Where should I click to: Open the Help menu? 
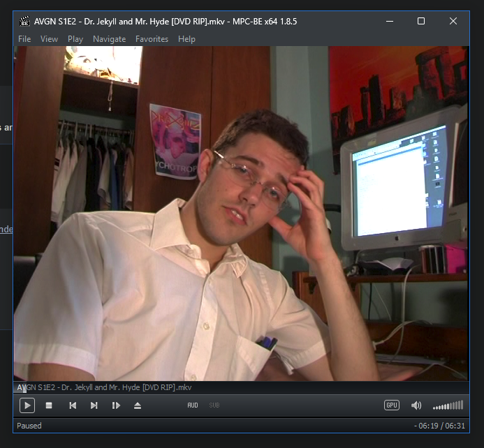click(186, 39)
